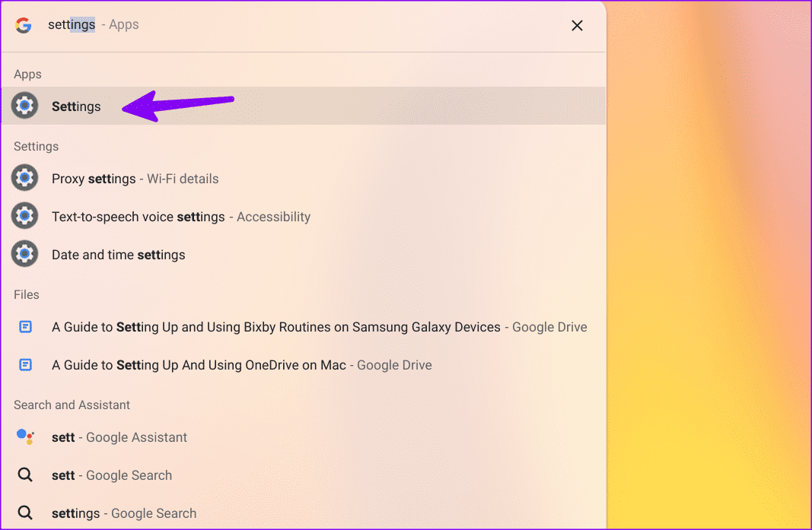Clear the search with the X button
Viewport: 812px width, 530px height.
[577, 25]
